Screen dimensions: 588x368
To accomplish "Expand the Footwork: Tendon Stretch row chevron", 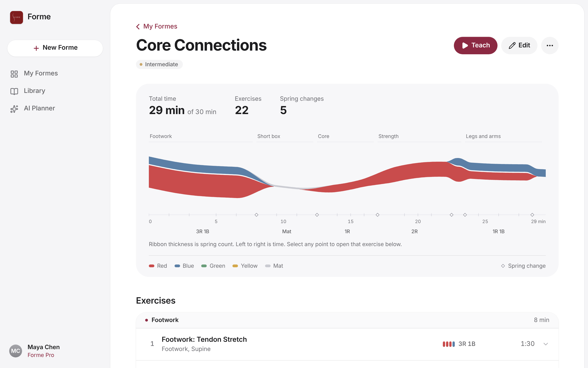I will click(x=546, y=344).
